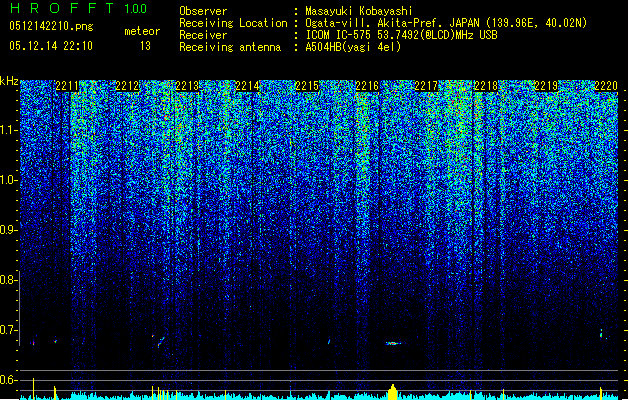Click observer name Masayuki Kobayashi
Image resolution: width=629 pixels, height=400 pixels.
pyautogui.click(x=359, y=11)
